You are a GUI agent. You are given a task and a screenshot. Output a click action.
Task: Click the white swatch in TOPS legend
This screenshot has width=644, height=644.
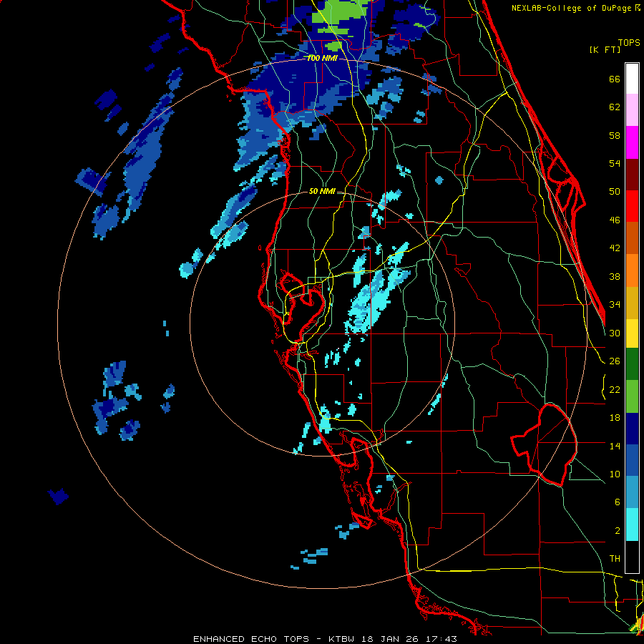tap(632, 79)
